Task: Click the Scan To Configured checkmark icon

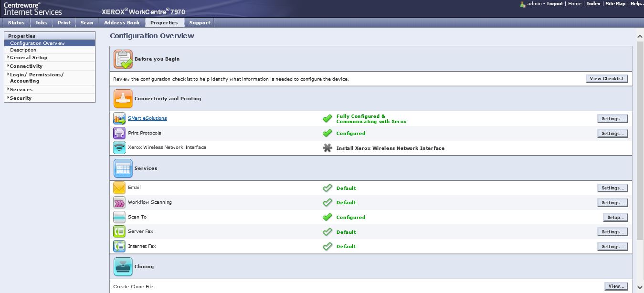Action: click(327, 217)
